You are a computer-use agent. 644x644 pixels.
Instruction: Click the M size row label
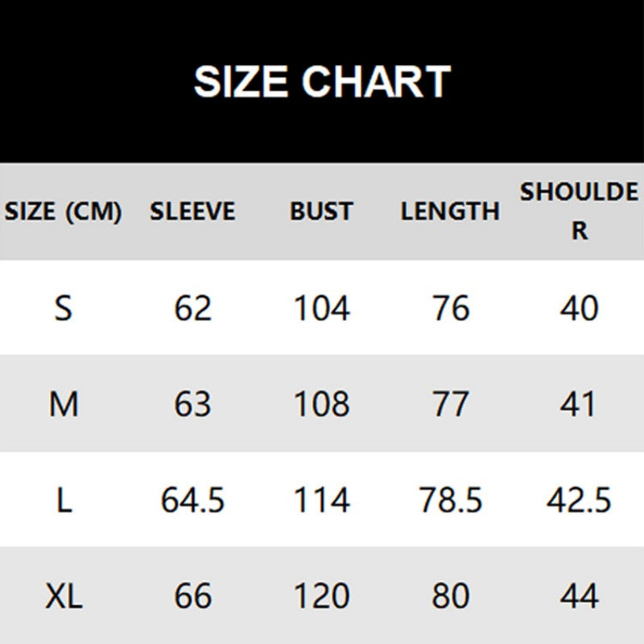tap(64, 404)
